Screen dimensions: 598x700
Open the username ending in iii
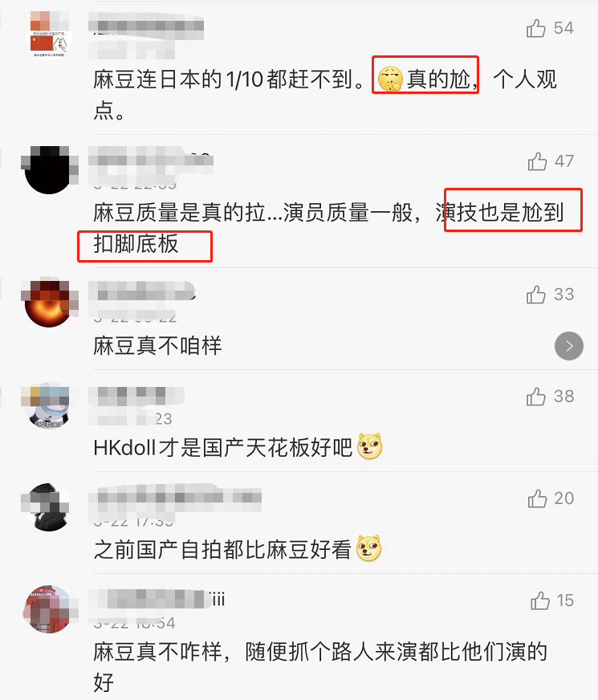pyautogui.click(x=157, y=599)
